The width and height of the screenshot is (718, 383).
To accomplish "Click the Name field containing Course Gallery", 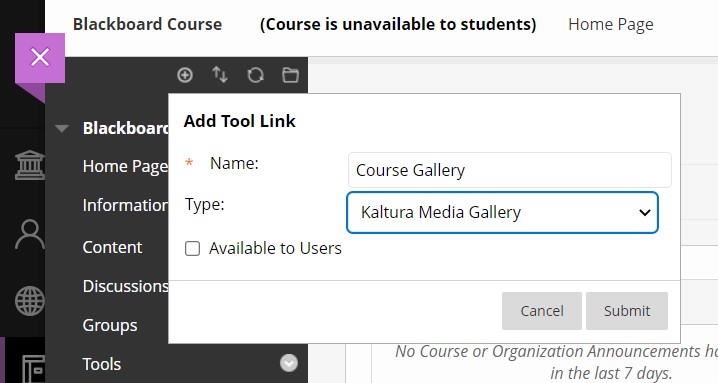I will tap(510, 170).
